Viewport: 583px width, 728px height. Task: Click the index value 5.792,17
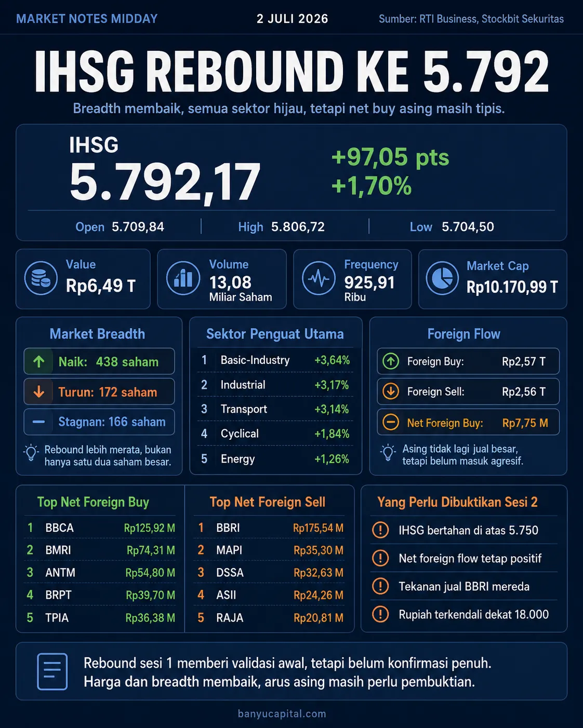(165, 182)
